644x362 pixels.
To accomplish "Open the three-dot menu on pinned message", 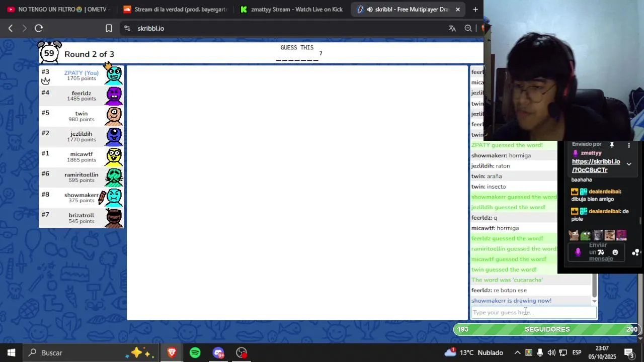I will click(629, 145).
